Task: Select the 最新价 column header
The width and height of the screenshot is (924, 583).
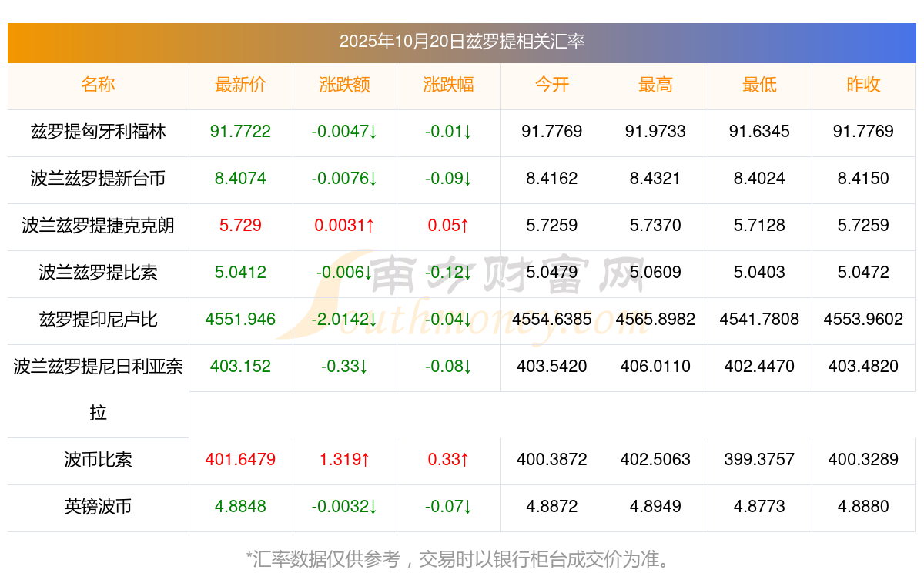Action: (240, 85)
